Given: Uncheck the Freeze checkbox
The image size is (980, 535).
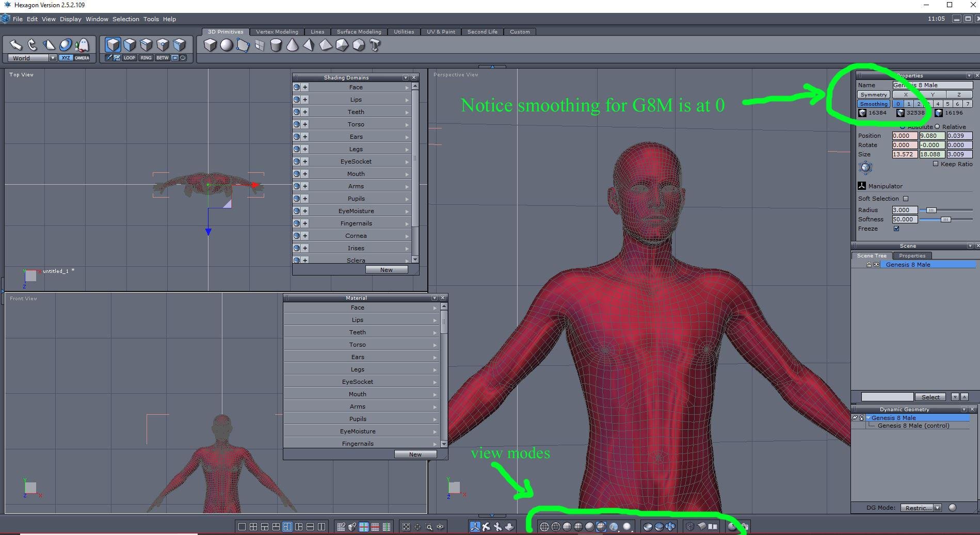Looking at the screenshot, I should coord(896,229).
